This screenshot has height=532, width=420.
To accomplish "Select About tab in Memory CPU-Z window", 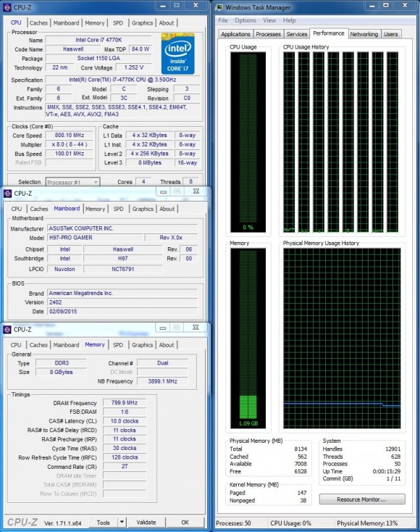I will 167,345.
